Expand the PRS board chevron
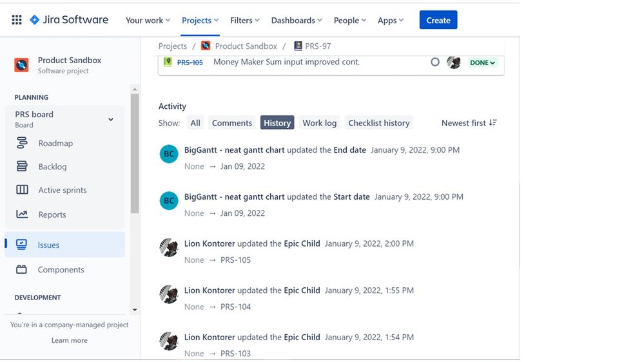The height and width of the screenshot is (362, 644). point(110,119)
